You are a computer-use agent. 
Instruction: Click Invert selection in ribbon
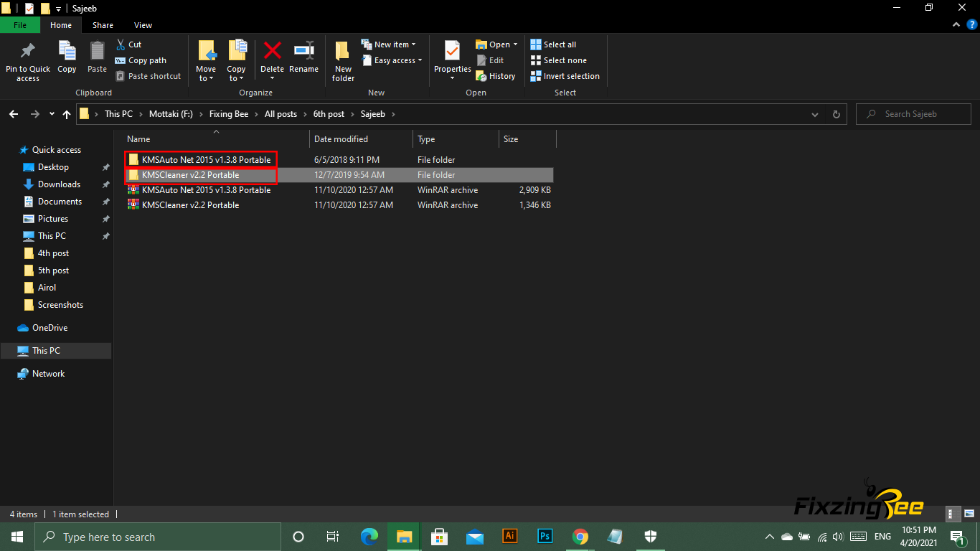pos(565,76)
